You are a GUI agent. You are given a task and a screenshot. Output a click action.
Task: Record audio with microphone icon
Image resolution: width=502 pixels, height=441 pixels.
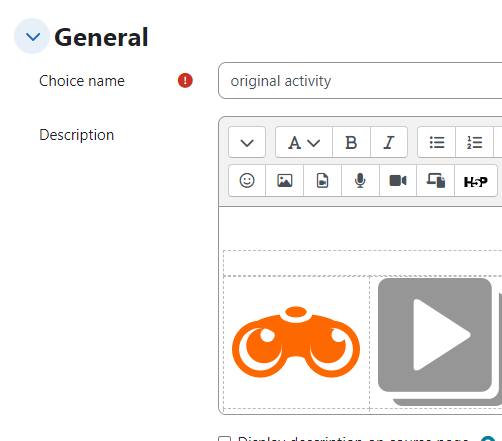(360, 181)
